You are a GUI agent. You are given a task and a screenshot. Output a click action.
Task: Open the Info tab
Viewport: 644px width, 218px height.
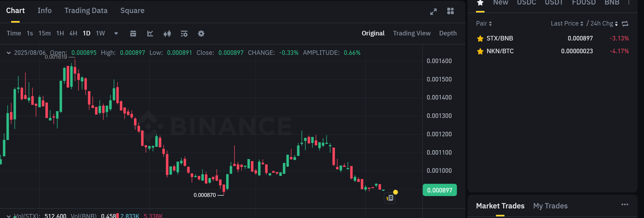45,11
